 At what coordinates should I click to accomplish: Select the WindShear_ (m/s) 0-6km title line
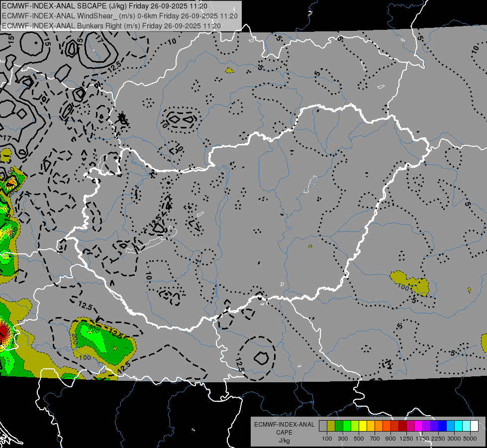coord(120,16)
